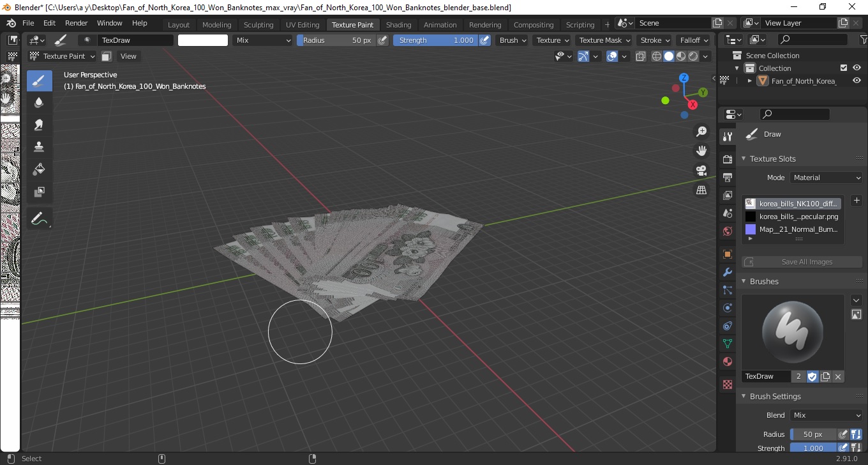Switch to material preview shading
This screenshot has height=465, width=868.
(x=681, y=56)
